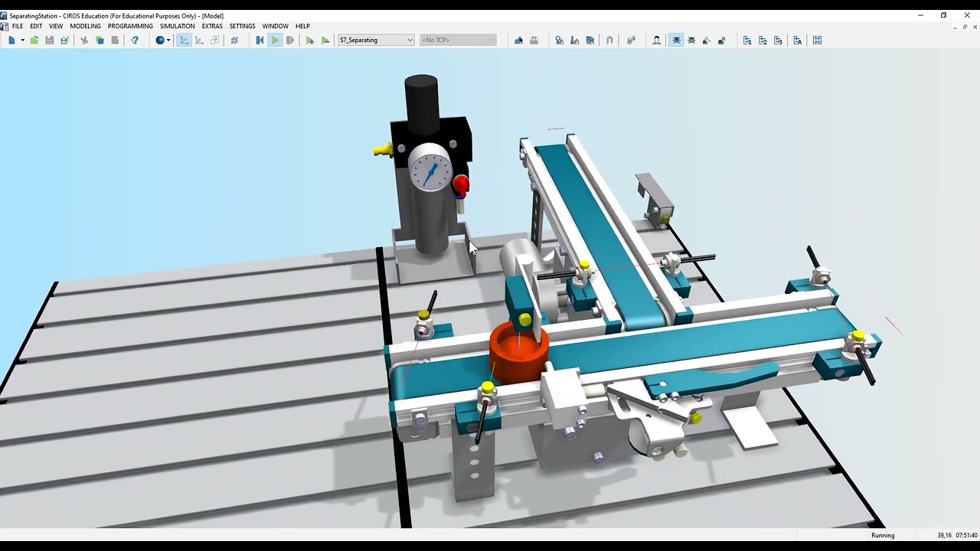Paste using the clipboard toolbar icon

(x=115, y=40)
